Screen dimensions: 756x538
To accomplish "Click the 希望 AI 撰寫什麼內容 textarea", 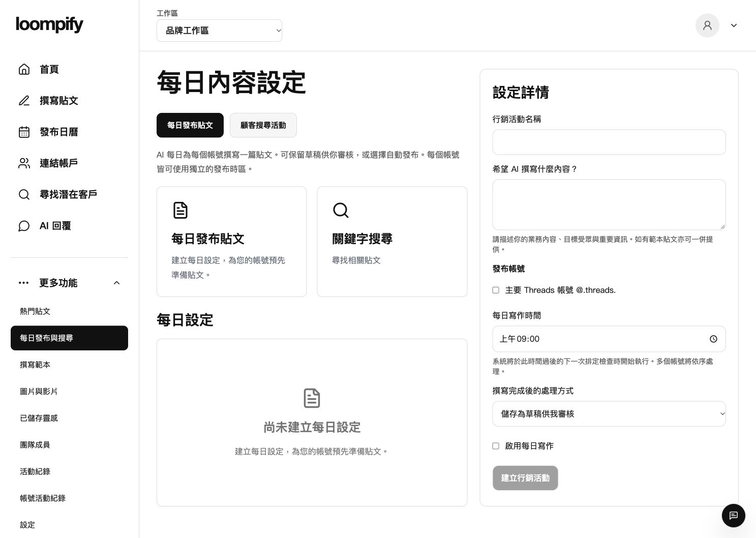I will click(x=609, y=204).
